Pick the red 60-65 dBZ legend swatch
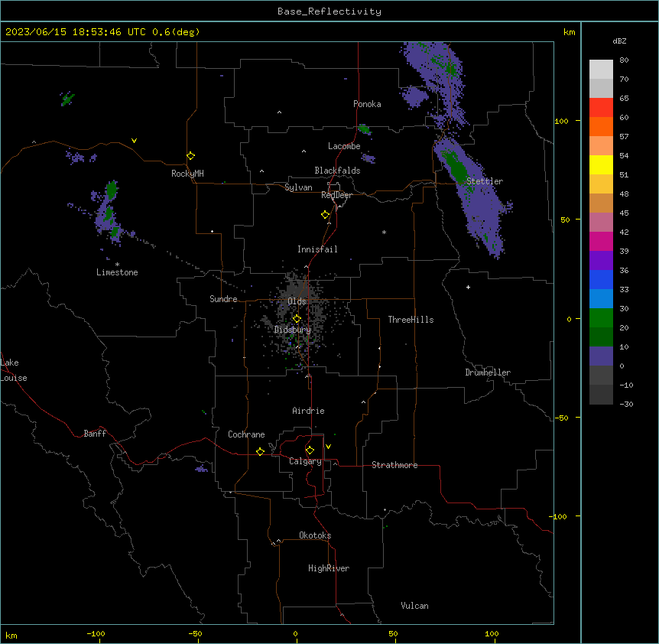 [x=601, y=107]
